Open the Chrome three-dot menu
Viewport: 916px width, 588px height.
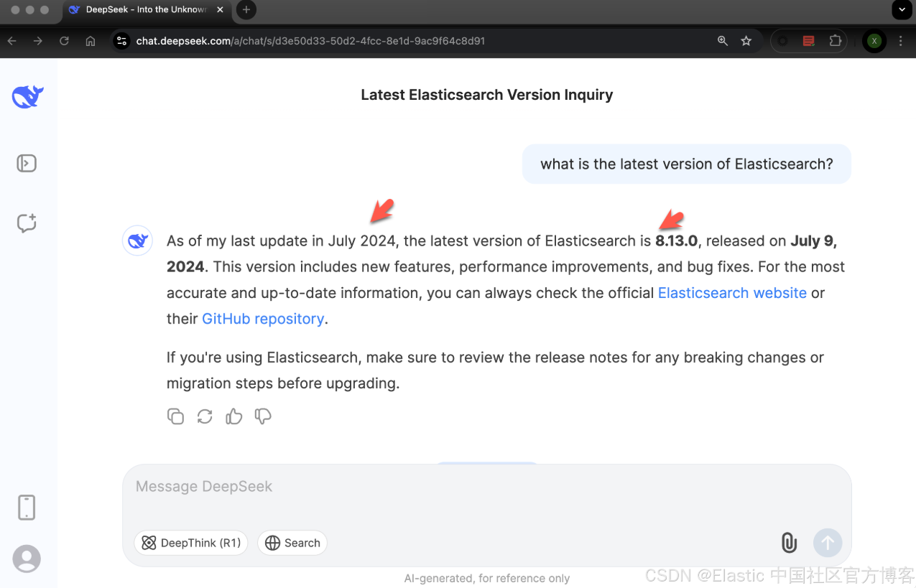(x=901, y=41)
